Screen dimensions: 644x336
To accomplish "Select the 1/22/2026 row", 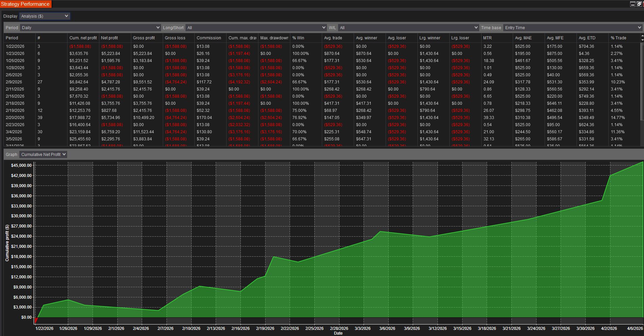I will (x=322, y=46).
